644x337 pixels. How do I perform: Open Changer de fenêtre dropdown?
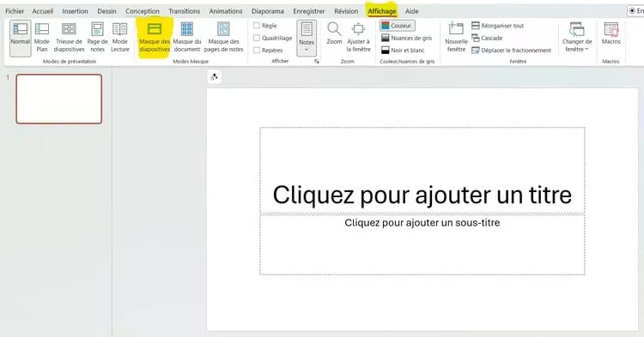(577, 38)
